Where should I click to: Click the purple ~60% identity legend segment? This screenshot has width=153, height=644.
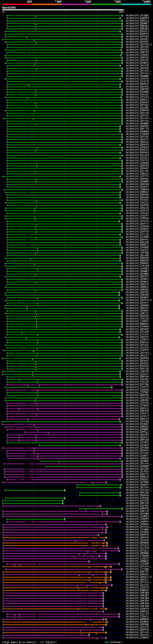click(x=76, y=4)
